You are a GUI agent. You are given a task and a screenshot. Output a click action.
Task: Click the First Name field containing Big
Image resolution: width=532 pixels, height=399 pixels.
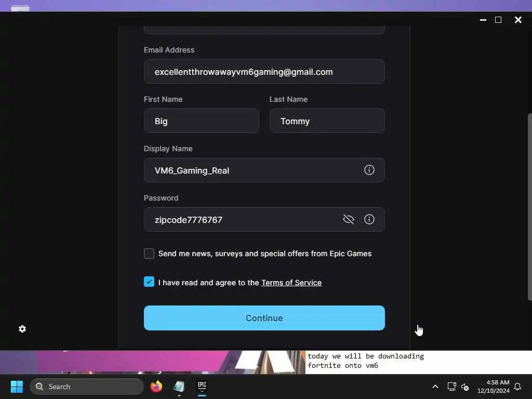(202, 121)
